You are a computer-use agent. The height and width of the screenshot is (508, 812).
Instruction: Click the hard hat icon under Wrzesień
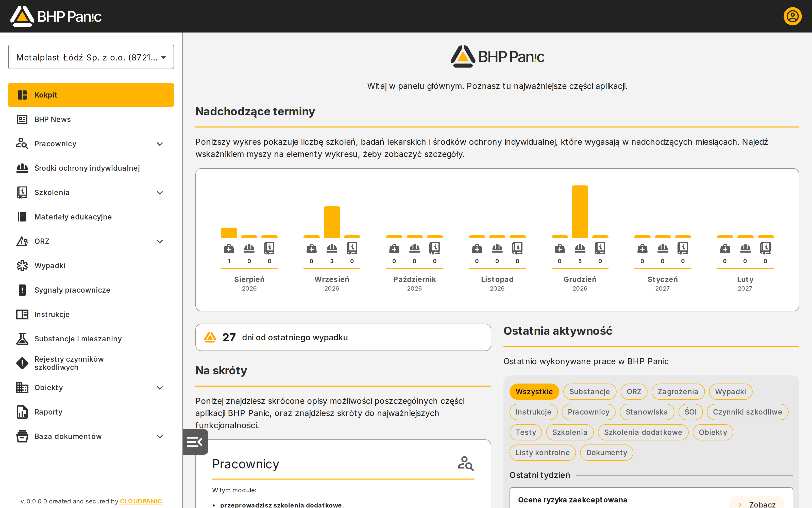(332, 249)
